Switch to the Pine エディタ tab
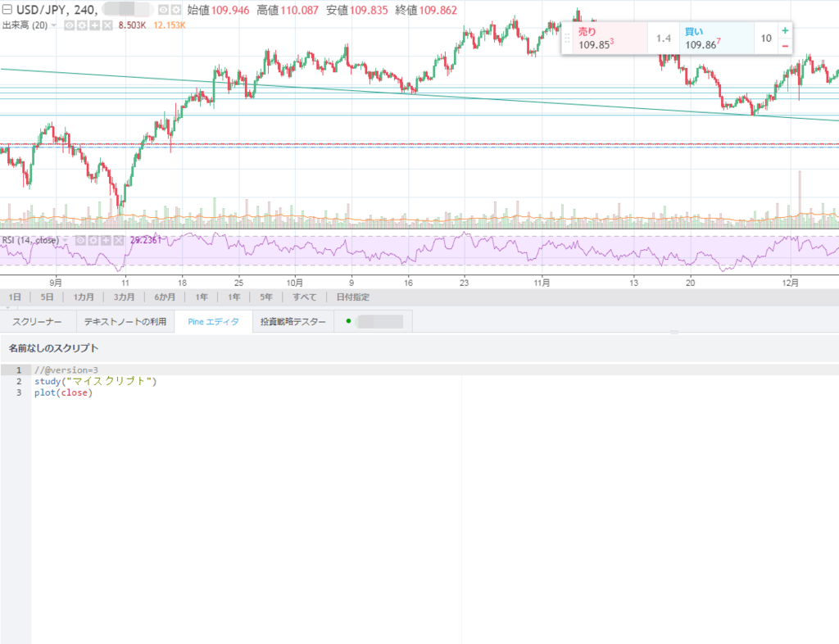This screenshot has width=839, height=644. pyautogui.click(x=214, y=321)
